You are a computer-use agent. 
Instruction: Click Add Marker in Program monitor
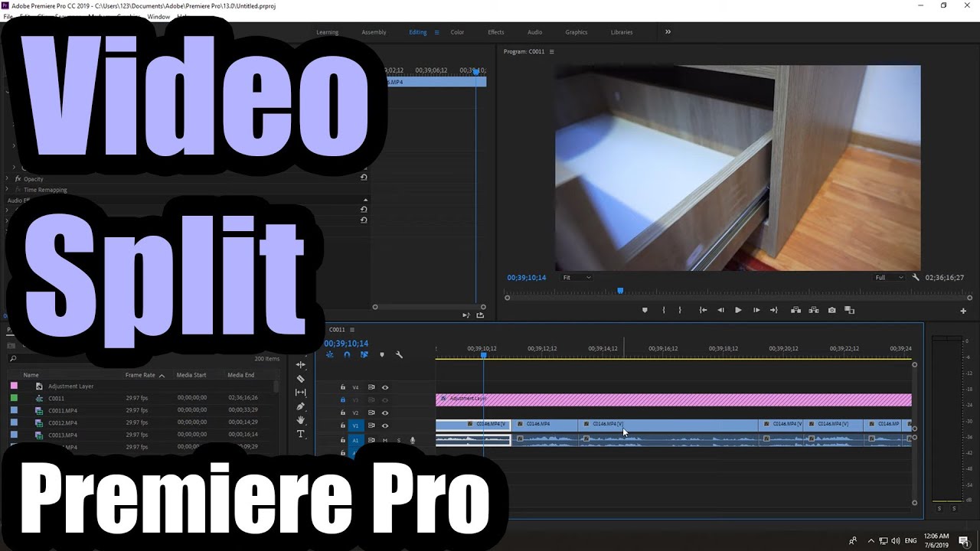coord(645,310)
